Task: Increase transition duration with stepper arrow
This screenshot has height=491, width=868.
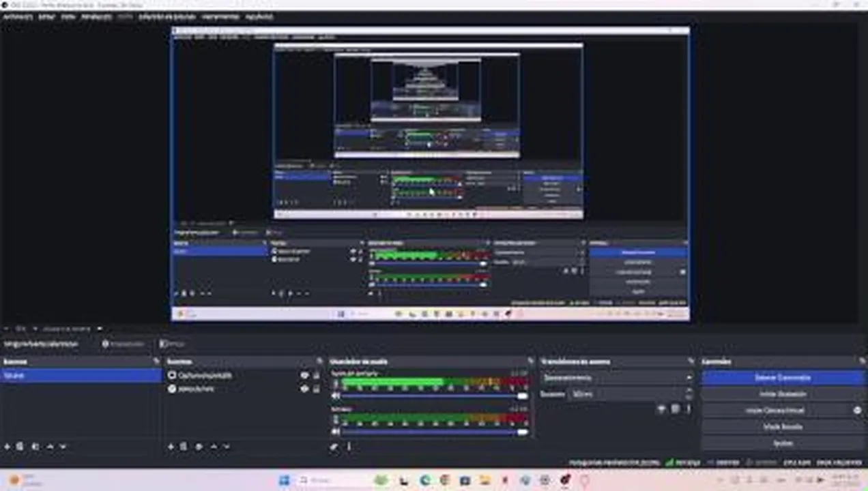Action: coord(689,391)
